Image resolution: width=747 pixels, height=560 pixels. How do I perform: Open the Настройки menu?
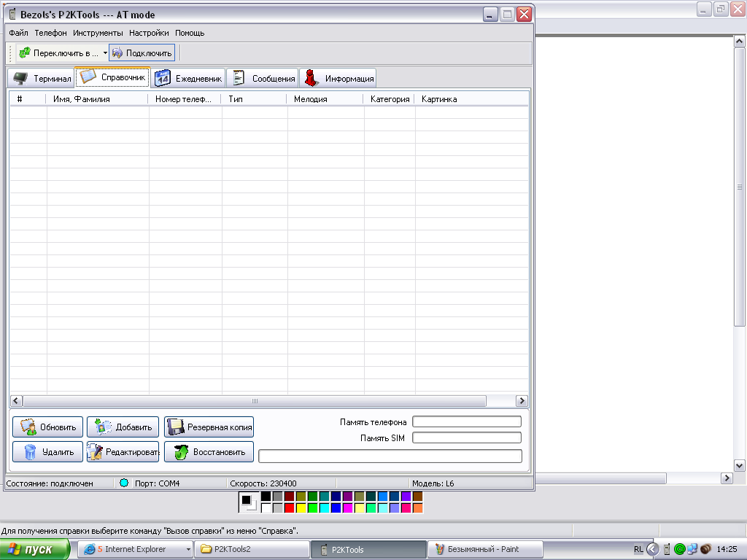149,33
